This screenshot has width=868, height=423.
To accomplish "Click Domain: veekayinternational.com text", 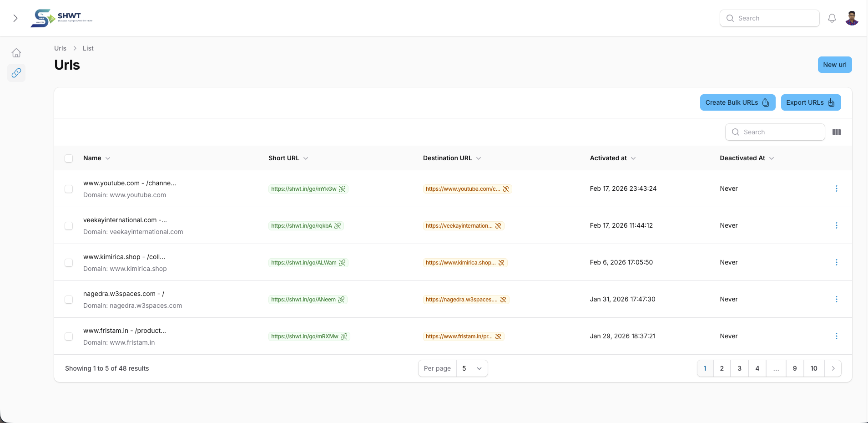I will 133,232.
